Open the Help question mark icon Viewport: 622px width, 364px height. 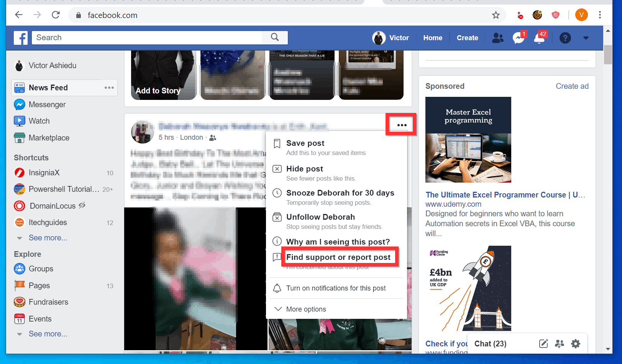[x=565, y=38]
